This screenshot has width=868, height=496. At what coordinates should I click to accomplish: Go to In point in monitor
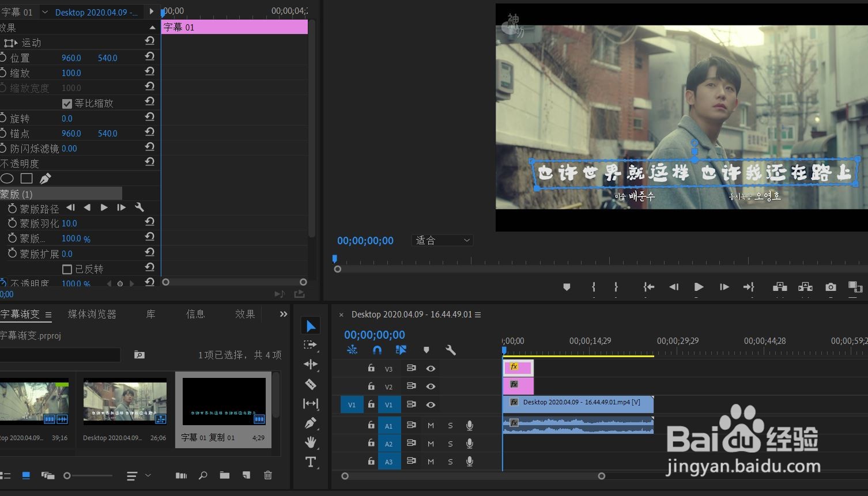tap(648, 287)
